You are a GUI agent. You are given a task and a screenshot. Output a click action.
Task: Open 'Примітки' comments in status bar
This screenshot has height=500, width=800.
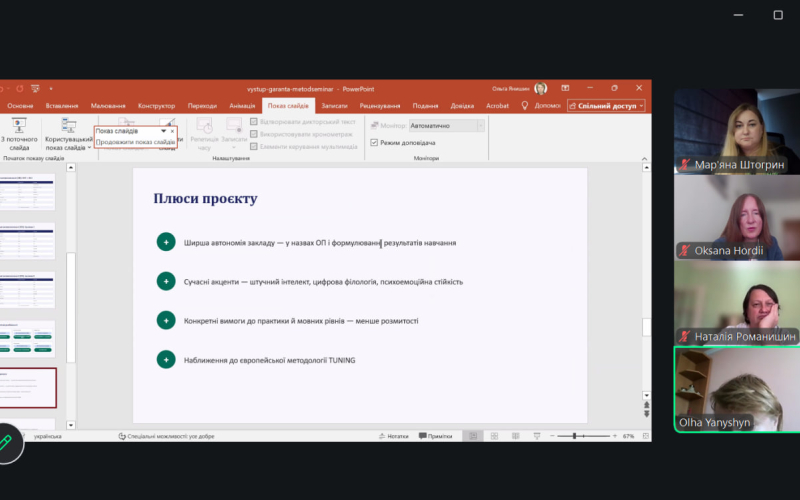(436, 436)
